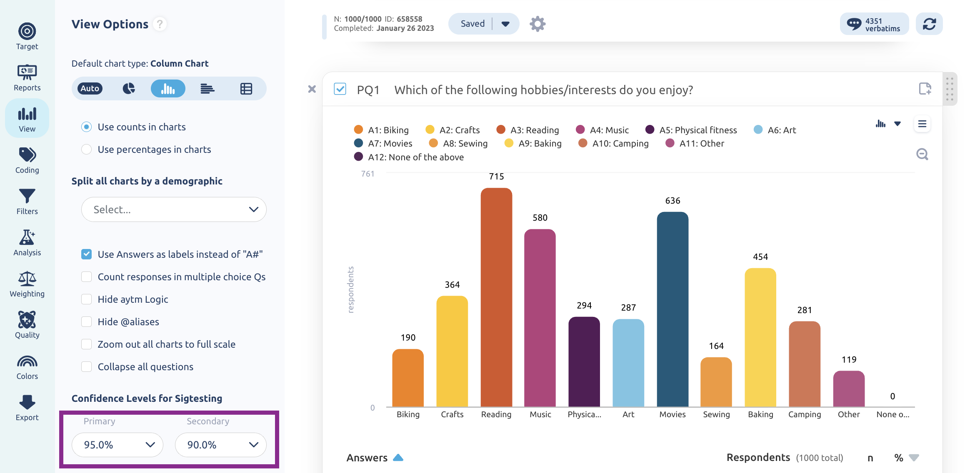Open the 4351 verbatims button
Viewport: 980px width, 473px height.
pos(874,24)
